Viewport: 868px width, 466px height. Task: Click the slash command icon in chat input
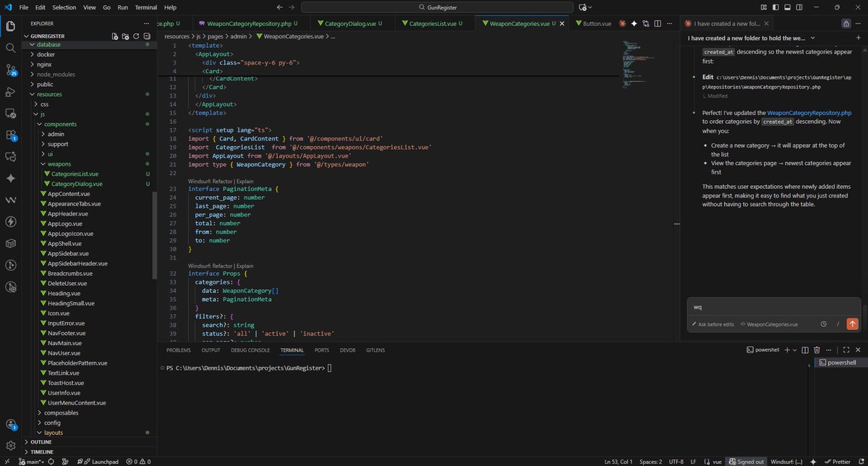point(838,324)
